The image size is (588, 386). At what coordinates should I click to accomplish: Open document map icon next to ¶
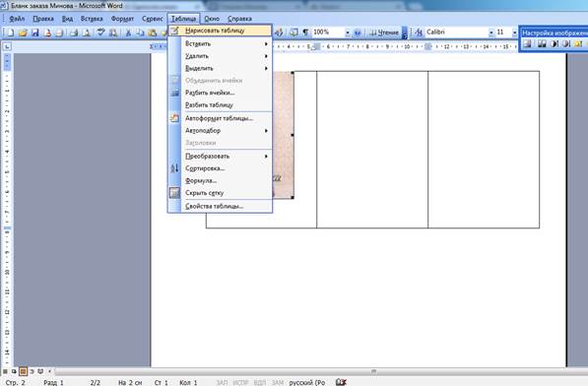294,32
